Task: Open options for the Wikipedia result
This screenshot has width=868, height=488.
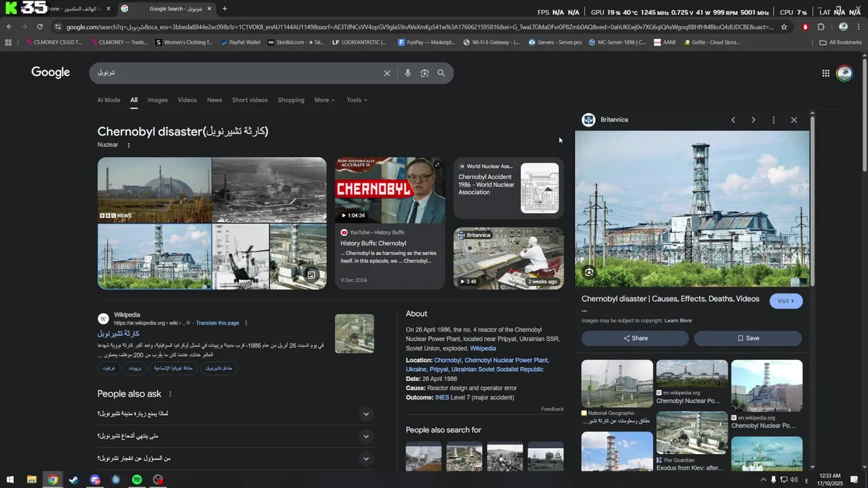Action: 246,323
